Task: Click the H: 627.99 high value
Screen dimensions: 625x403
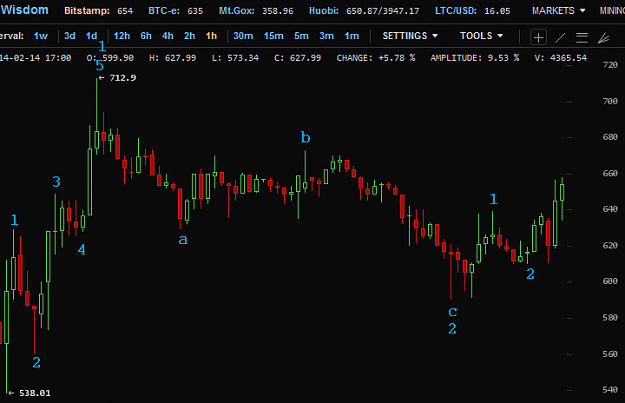Action: [173, 58]
